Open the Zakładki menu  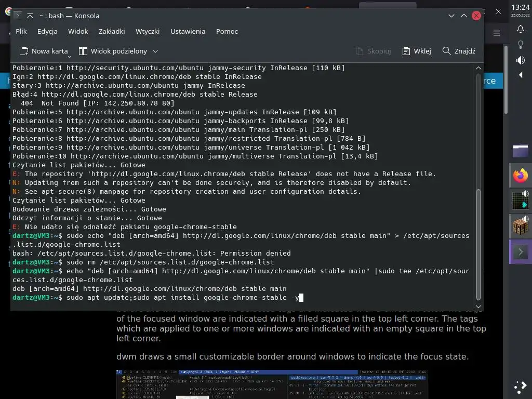(112, 31)
